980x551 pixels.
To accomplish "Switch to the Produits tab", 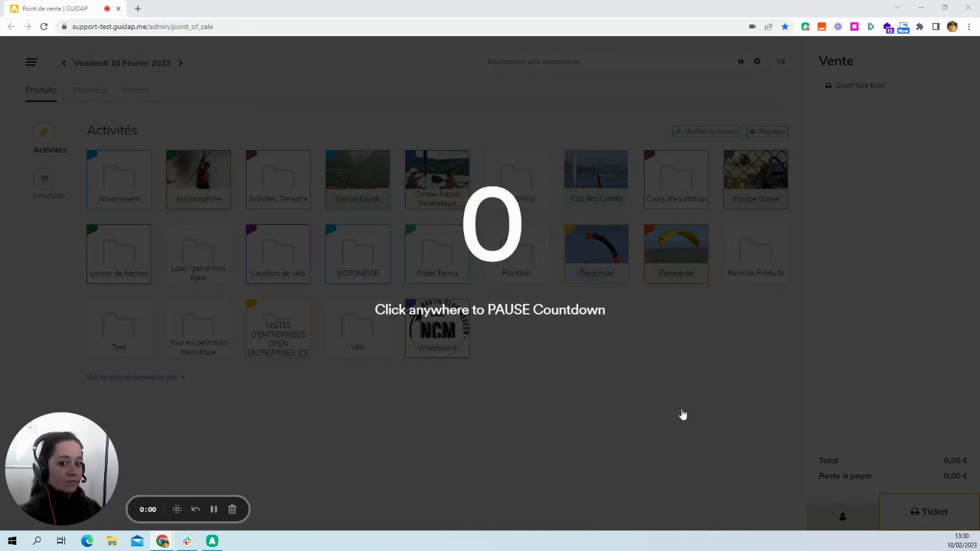I will click(x=41, y=90).
